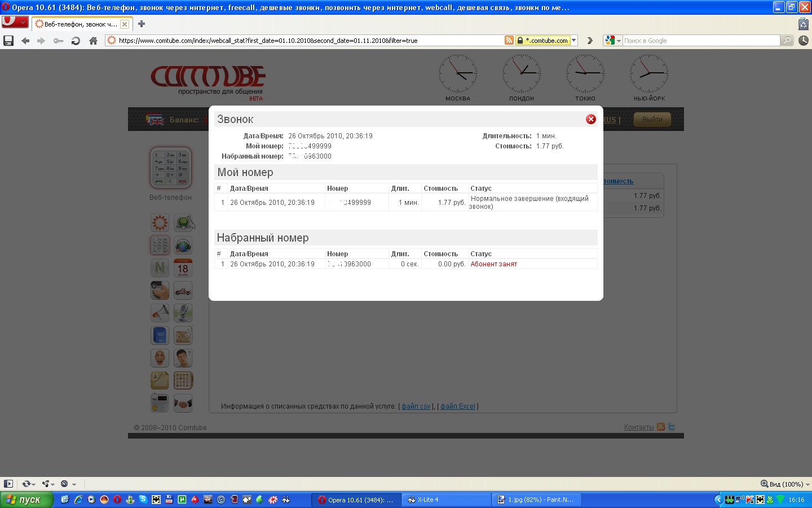Open the microphone sidebar icon
This screenshot has height=508, width=812.
(x=183, y=313)
